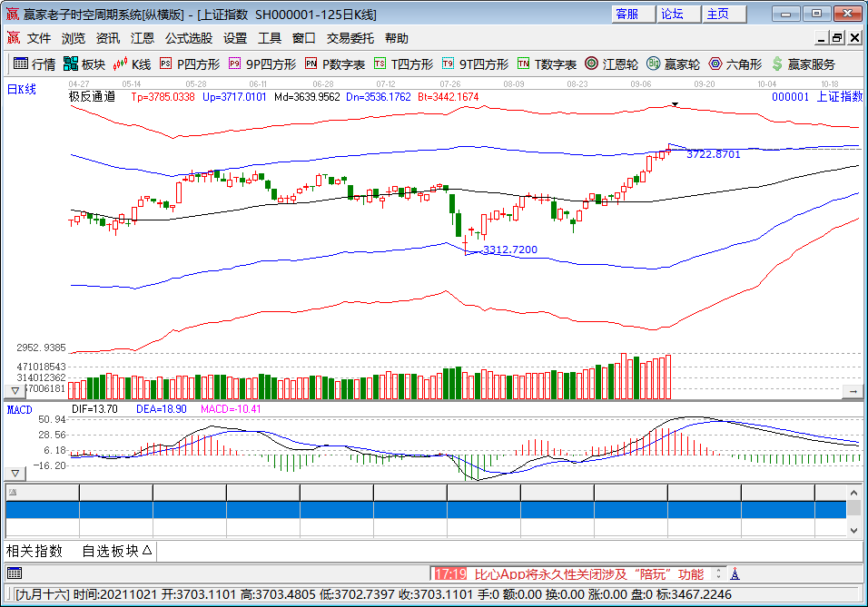Click the bottom table scrollbar down arrow
868x607 pixels.
tap(854, 530)
